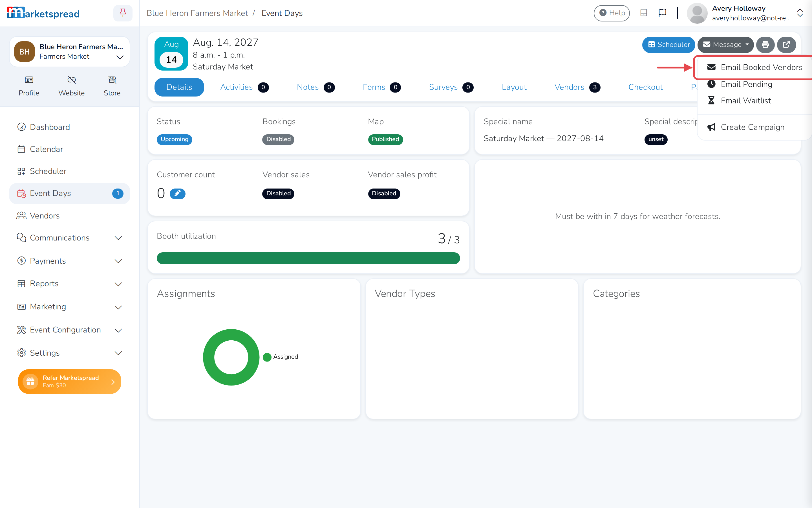Switch to the Layout tab
Image resolution: width=812 pixels, height=508 pixels.
coord(514,87)
